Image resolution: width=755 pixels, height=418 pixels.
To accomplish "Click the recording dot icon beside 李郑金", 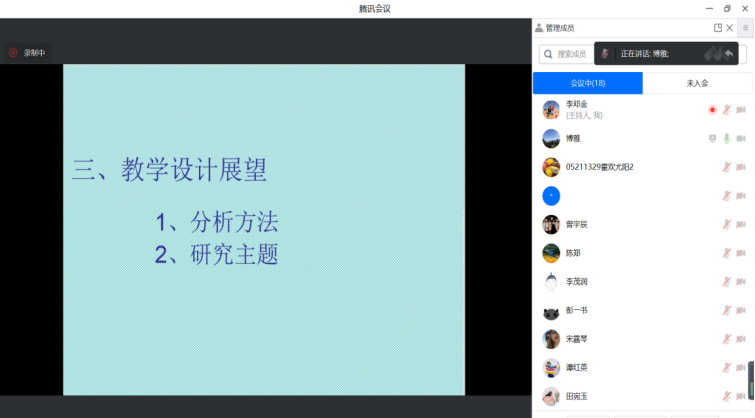I will 712,110.
